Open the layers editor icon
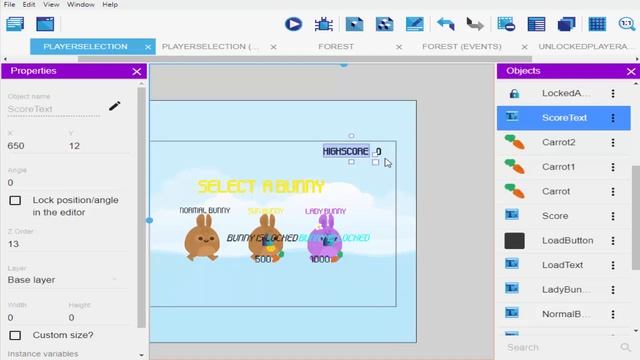The width and height of the screenshot is (640, 360). coord(567,24)
